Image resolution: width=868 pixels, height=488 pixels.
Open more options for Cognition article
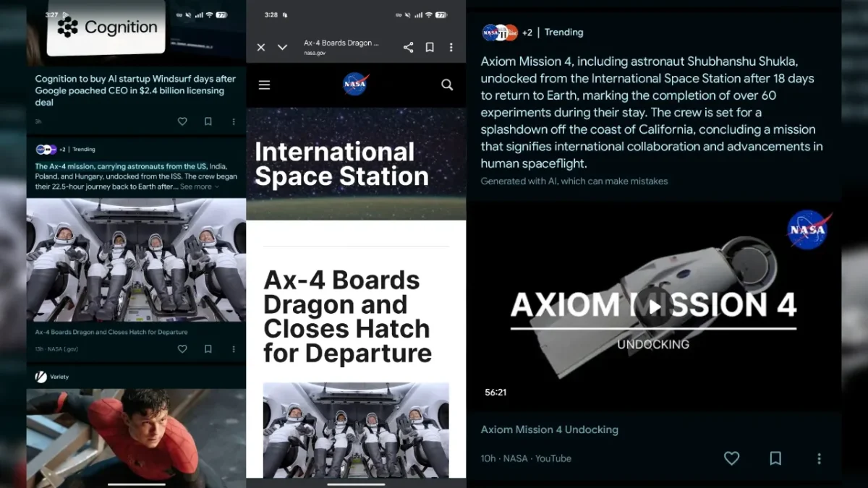coord(234,121)
